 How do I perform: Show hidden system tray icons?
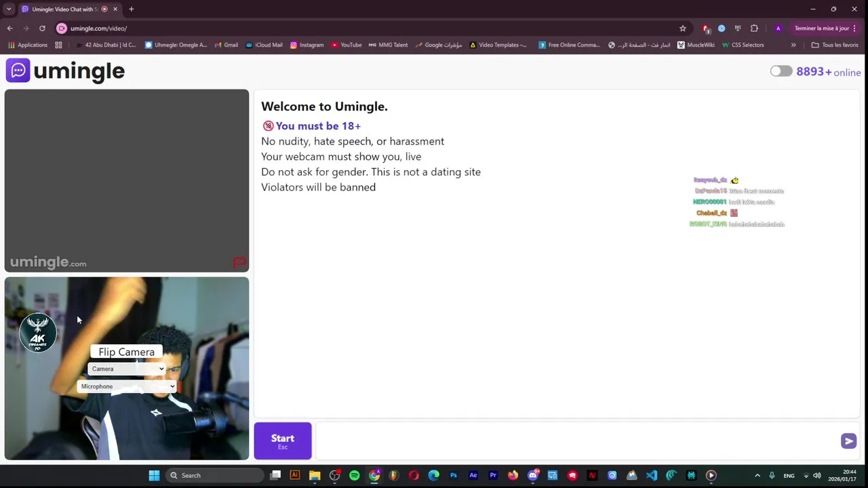pyautogui.click(x=757, y=475)
